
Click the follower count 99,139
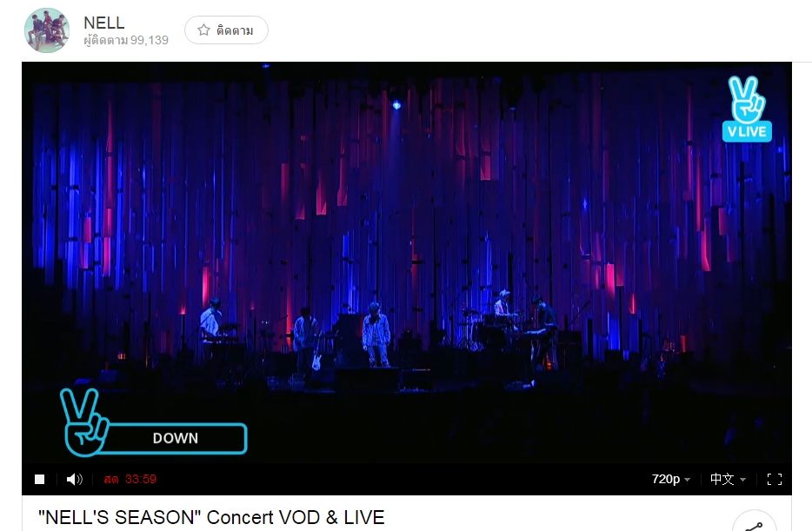150,40
